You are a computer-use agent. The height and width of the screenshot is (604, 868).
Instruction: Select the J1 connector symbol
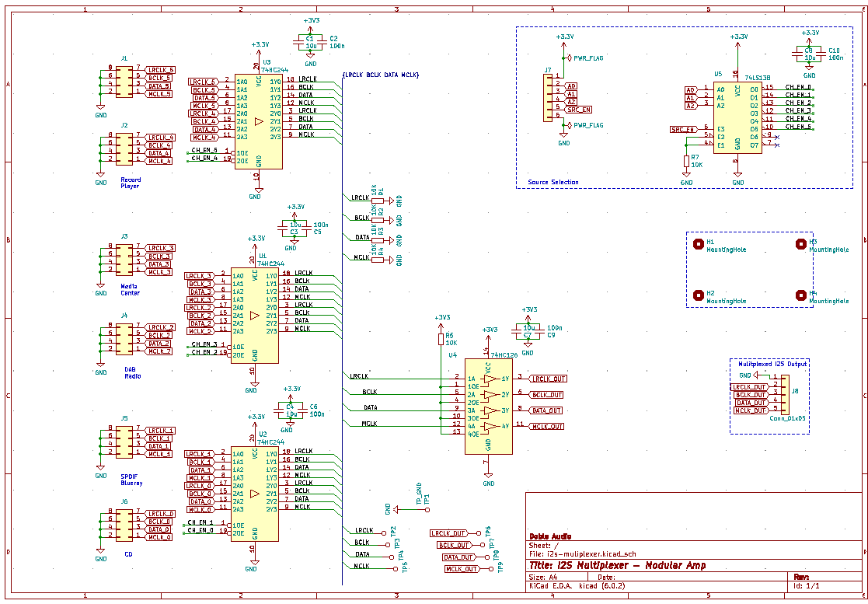(x=124, y=82)
